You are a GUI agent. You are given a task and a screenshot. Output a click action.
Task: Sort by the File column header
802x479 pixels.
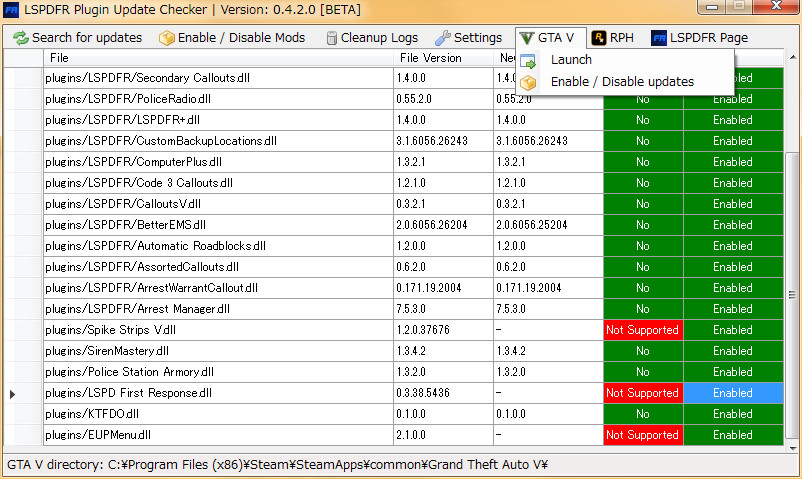[218, 58]
